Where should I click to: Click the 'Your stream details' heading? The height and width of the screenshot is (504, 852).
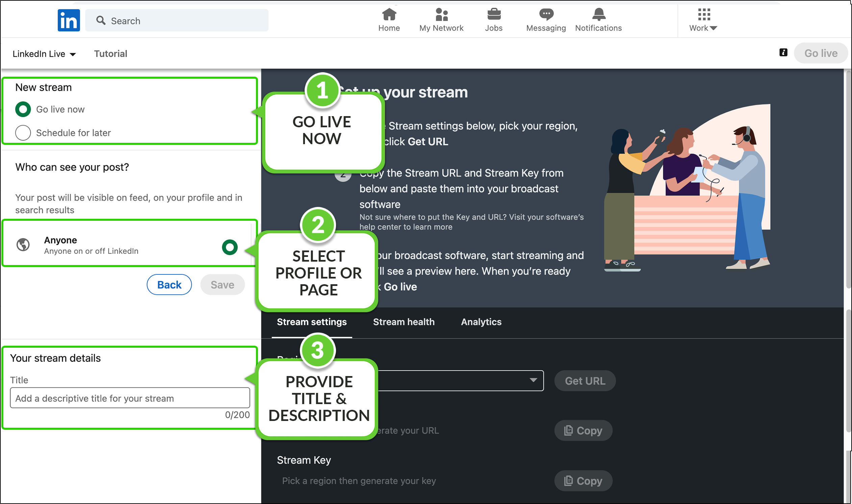pos(55,358)
